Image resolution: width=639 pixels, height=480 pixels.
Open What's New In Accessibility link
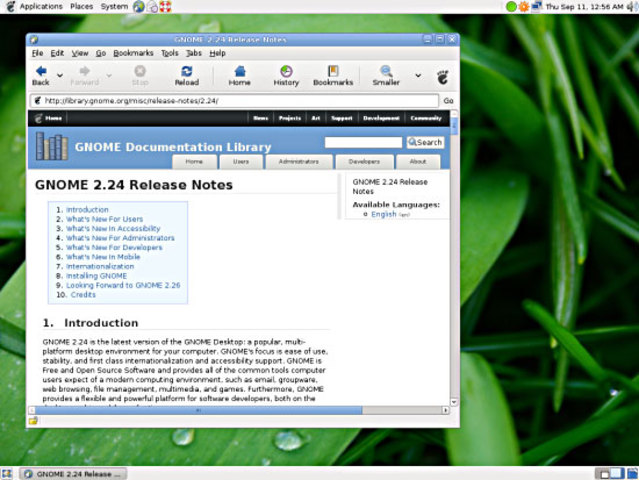pyautogui.click(x=113, y=228)
